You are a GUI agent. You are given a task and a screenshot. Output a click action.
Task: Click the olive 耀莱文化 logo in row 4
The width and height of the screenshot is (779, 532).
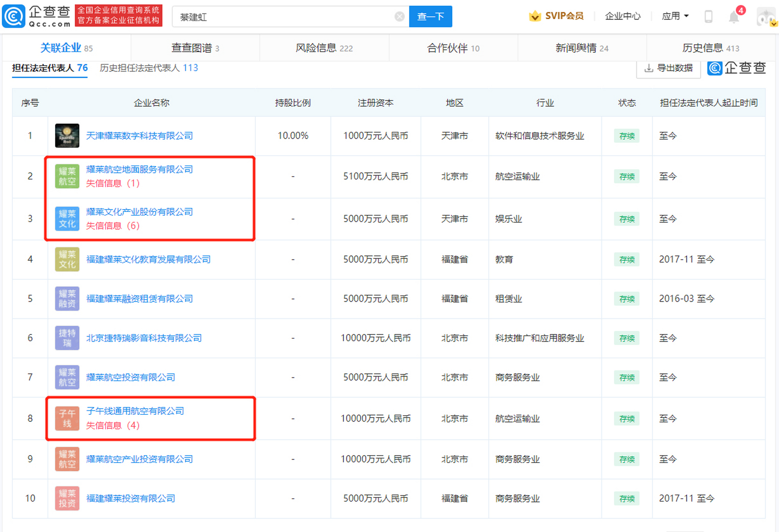point(67,259)
